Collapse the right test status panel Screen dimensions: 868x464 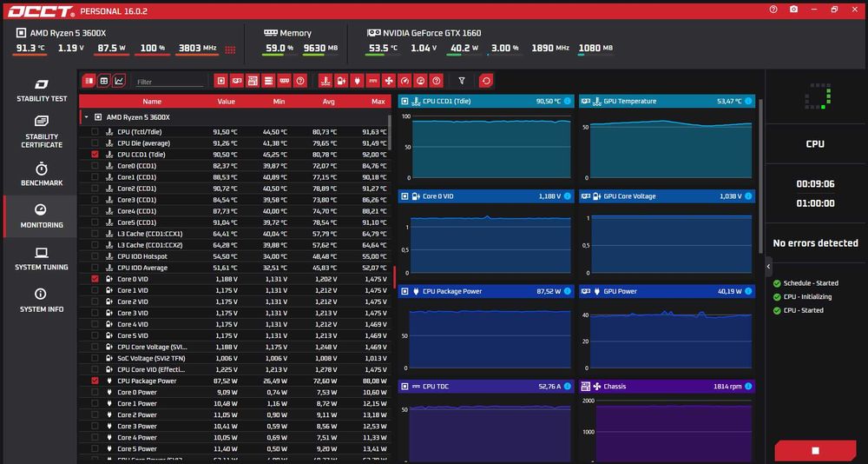click(768, 267)
